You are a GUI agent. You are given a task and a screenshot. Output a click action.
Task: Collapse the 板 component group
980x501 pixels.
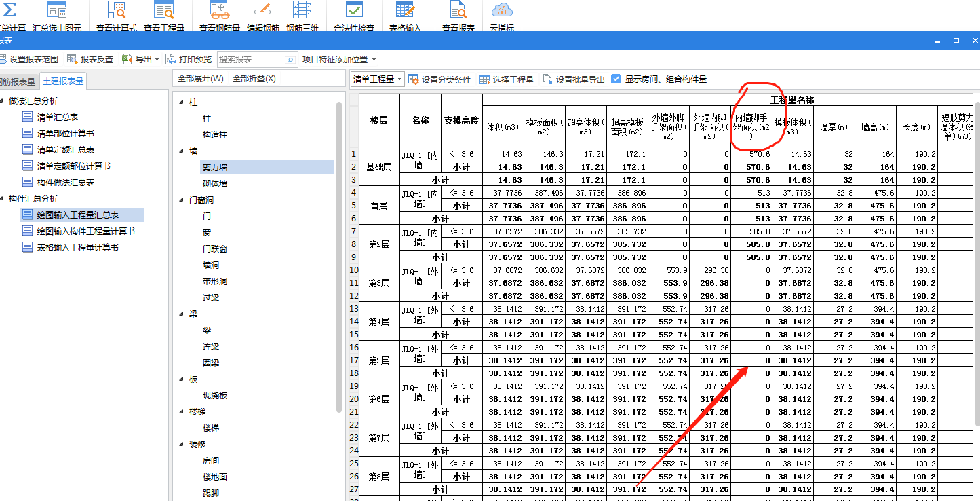[182, 379]
